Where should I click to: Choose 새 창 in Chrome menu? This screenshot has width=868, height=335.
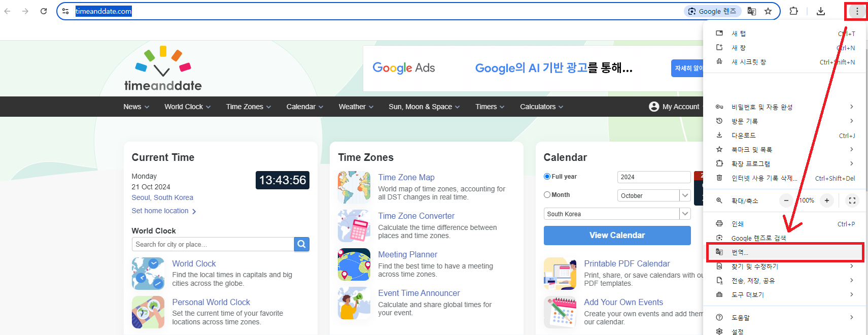coord(785,48)
